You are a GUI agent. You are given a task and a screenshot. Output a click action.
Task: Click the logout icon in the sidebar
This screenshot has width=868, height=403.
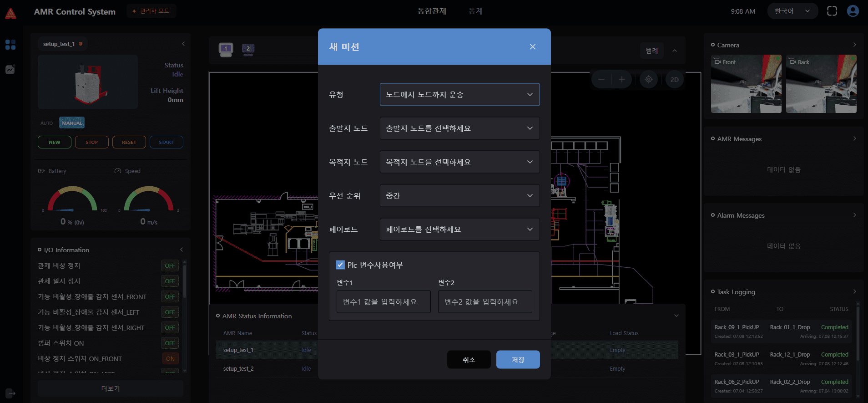click(10, 393)
